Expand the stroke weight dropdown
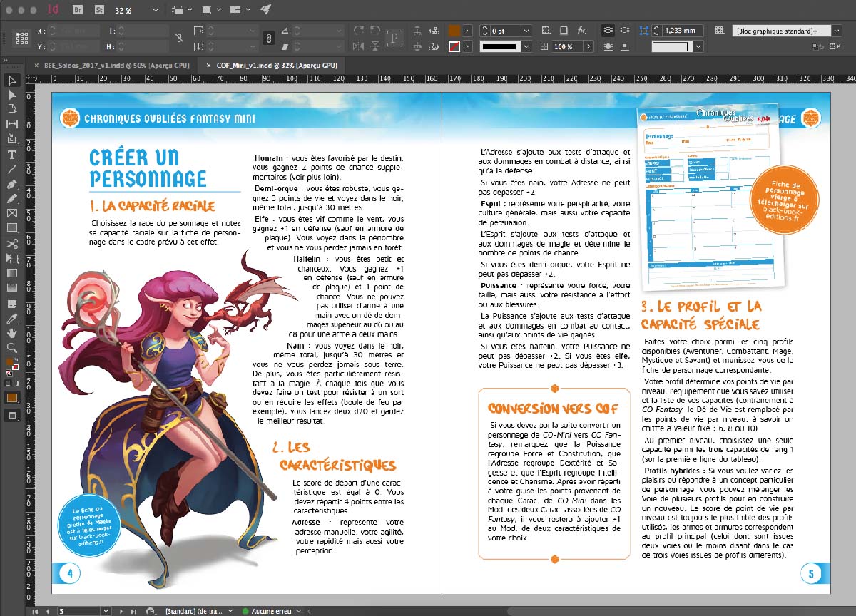 click(x=526, y=31)
